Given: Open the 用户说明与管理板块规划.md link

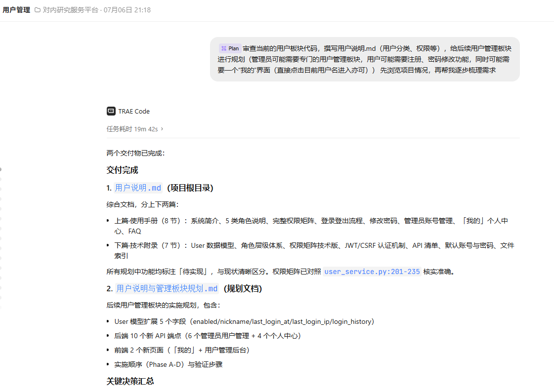Looking at the screenshot, I should 167,289.
